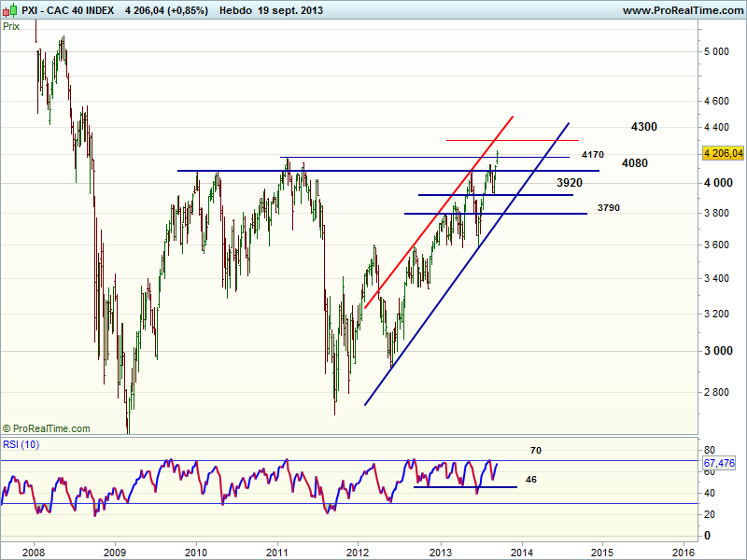Open the Hebdo timeframe label
Image resolution: width=747 pixels, height=560 pixels.
click(x=234, y=10)
